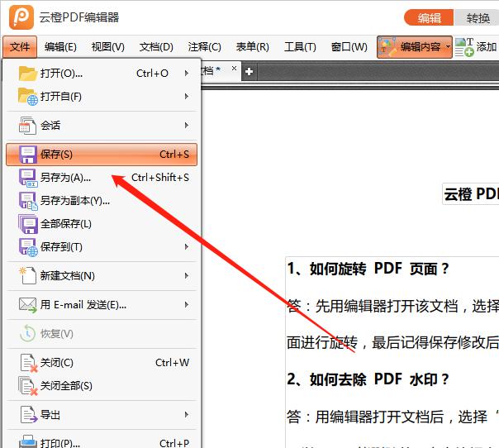Choose 另存为副本(Y)... menu entry
This screenshot has width=499, height=448.
[102, 201]
